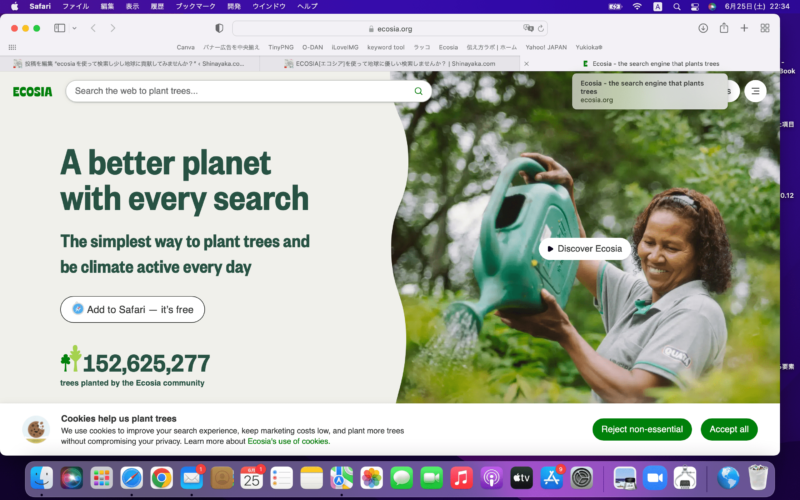Open the privacy report shield icon
800x500 pixels.
point(219,28)
